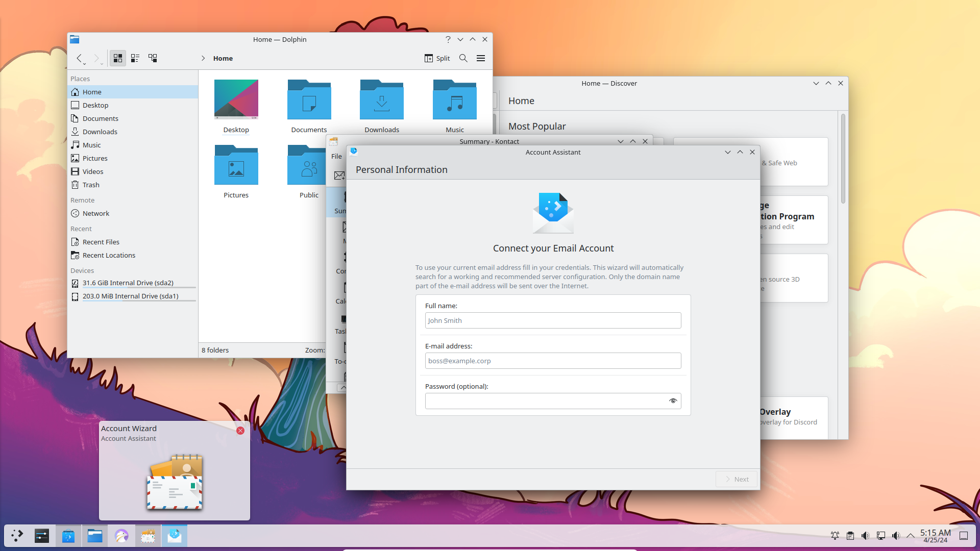This screenshot has height=551, width=980.
Task: Open System Settings from taskbar
Action: point(42,536)
